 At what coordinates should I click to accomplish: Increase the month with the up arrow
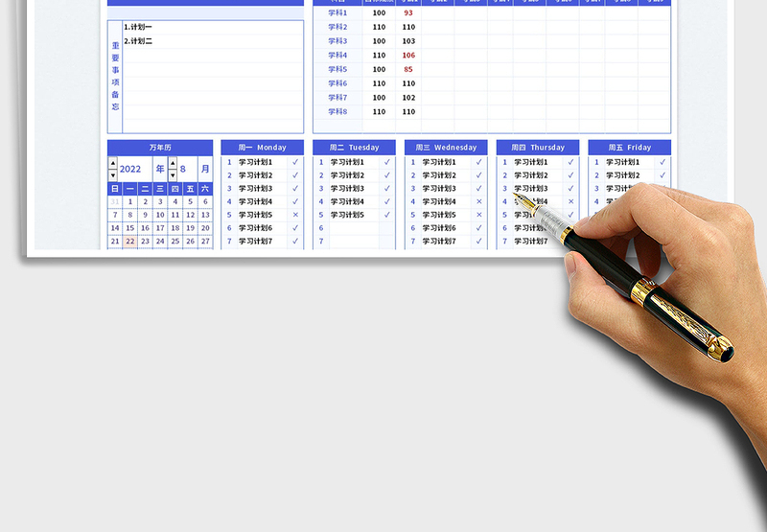(174, 164)
